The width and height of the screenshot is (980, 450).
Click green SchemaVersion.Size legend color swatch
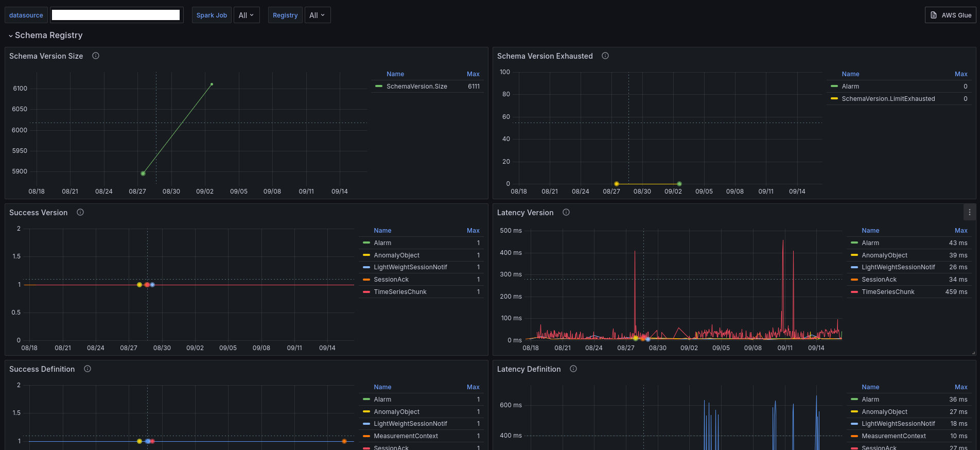click(x=379, y=86)
